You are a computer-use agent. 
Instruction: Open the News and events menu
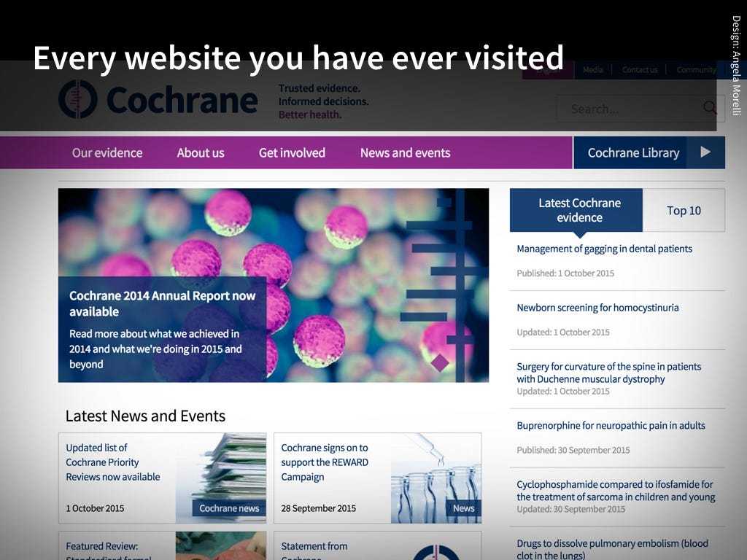406,153
